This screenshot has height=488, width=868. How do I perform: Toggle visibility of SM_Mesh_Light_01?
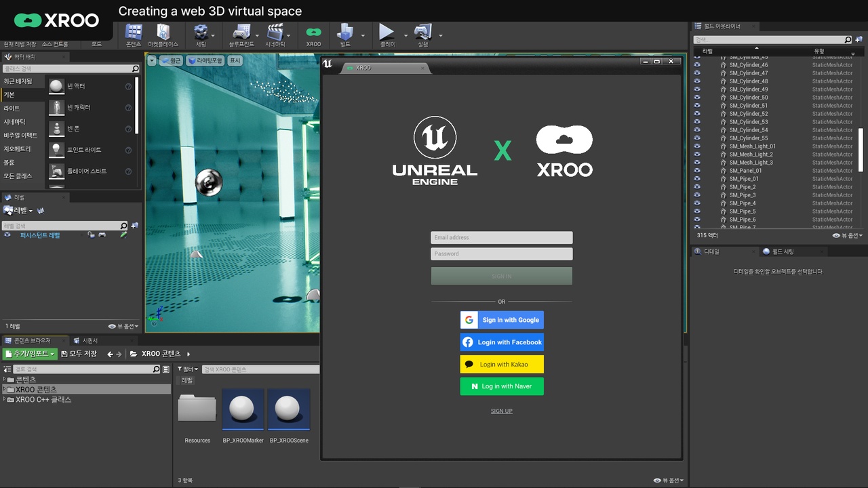tap(696, 146)
